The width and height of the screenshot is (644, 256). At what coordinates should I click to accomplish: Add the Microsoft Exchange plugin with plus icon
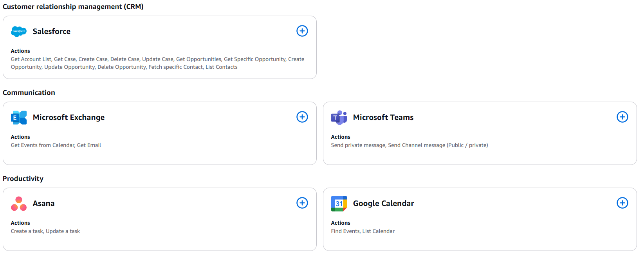[302, 117]
